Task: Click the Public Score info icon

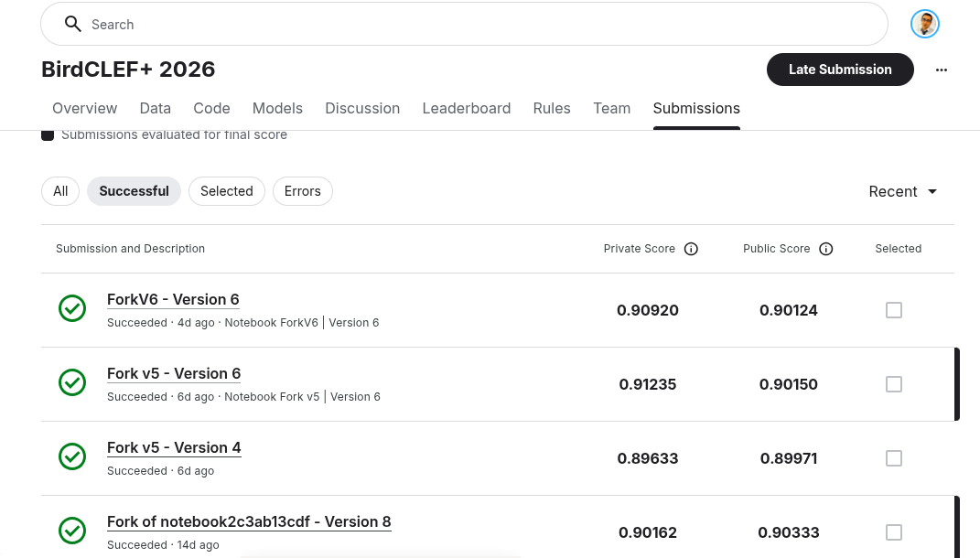Action: click(x=825, y=249)
